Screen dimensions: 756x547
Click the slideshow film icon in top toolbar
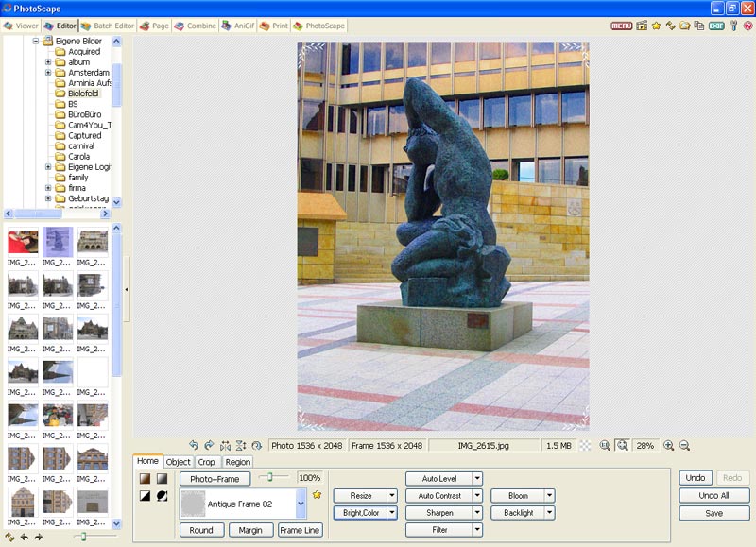pos(642,26)
